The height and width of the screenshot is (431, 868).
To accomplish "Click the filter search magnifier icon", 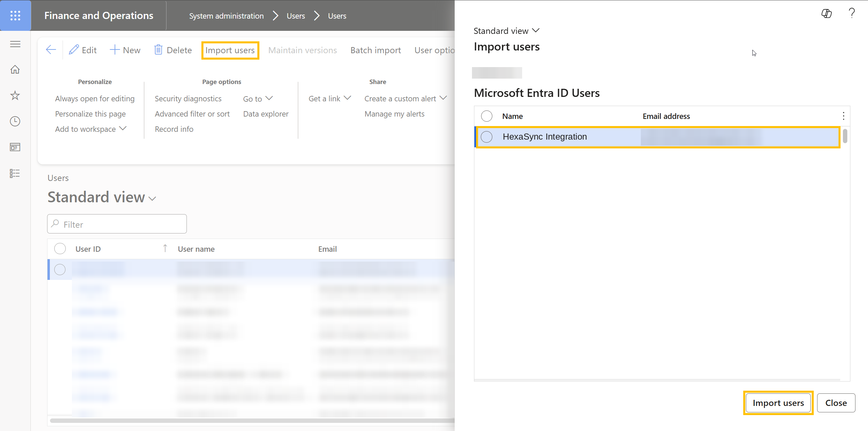I will pos(55,224).
